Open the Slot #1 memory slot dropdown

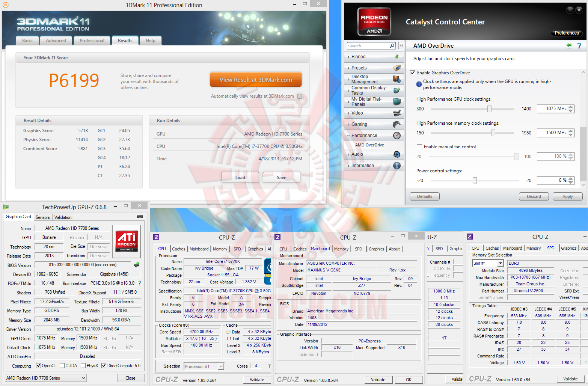click(488, 263)
